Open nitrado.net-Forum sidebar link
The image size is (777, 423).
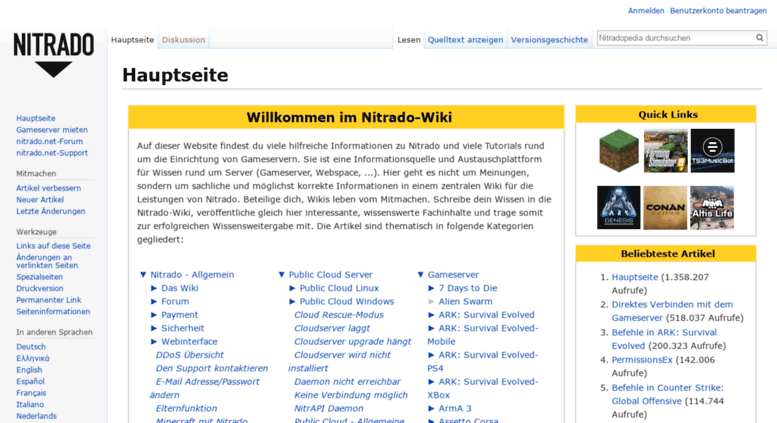pos(49,141)
